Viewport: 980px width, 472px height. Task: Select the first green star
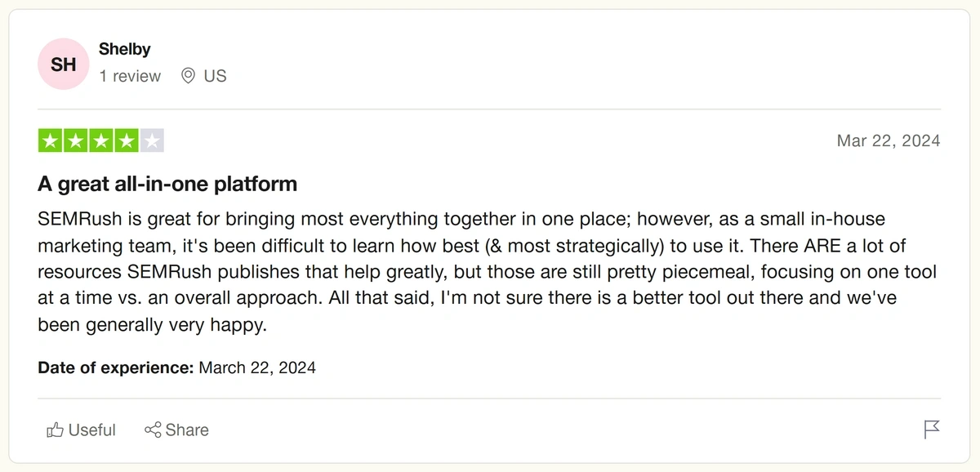(49, 140)
